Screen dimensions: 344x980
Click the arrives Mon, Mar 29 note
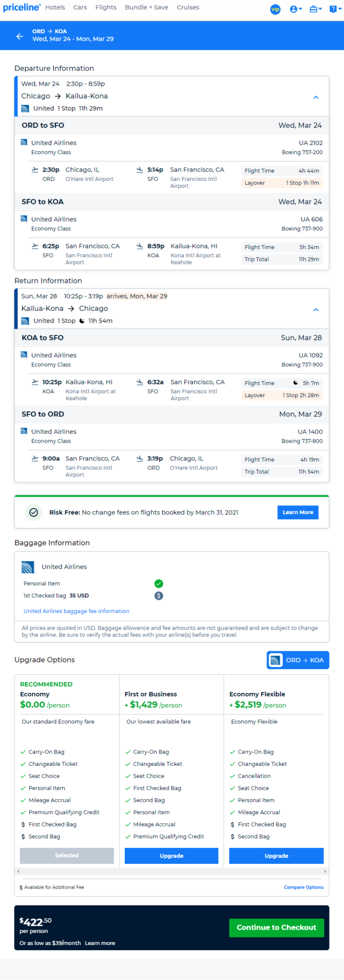coord(137,296)
